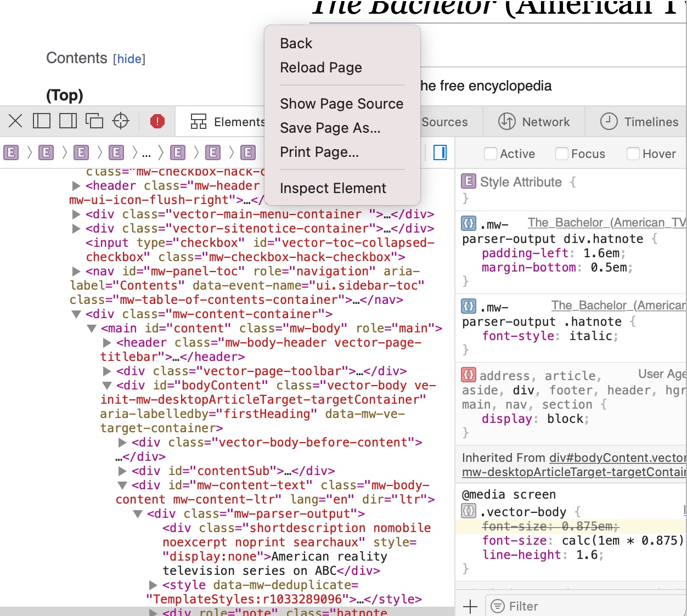Expand the header class mw-header node
Viewport: 687px width, 616px height.
pyautogui.click(x=76, y=186)
